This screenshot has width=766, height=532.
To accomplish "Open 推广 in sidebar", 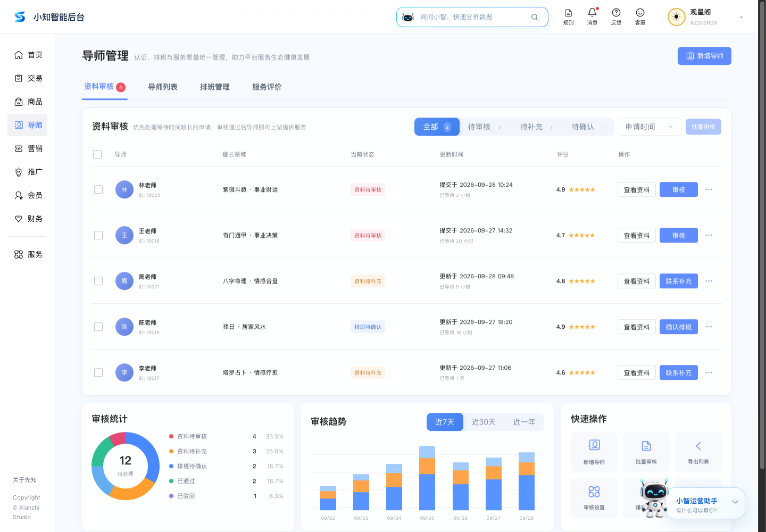I will click(28, 172).
